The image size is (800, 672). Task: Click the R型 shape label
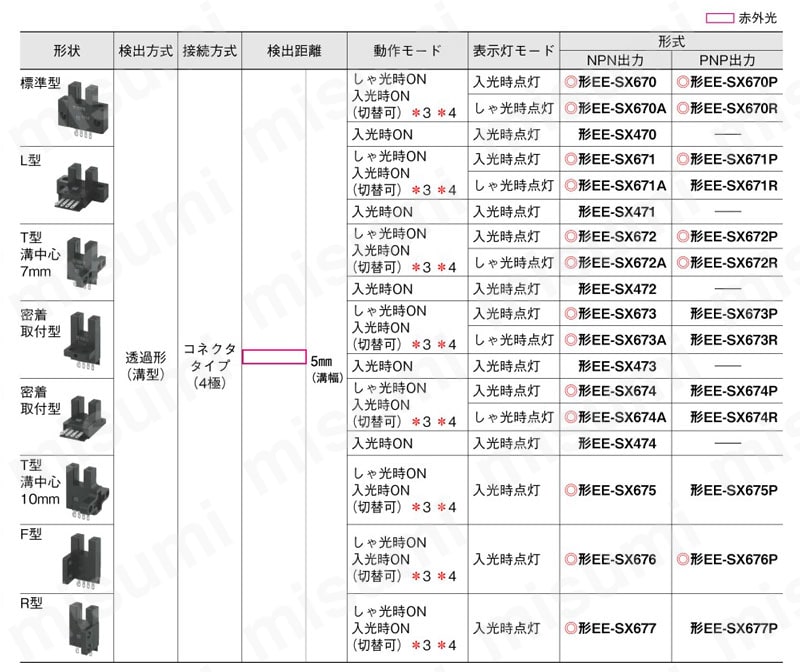(32, 603)
